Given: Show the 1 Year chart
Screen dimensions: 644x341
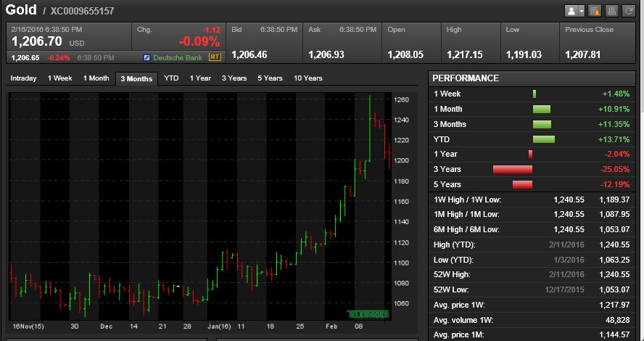Looking at the screenshot, I should click(x=200, y=78).
